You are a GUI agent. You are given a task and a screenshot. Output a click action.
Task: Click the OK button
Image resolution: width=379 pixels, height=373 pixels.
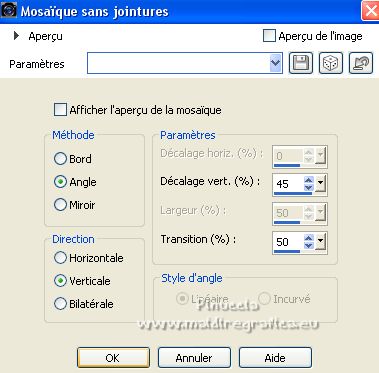[113, 358]
